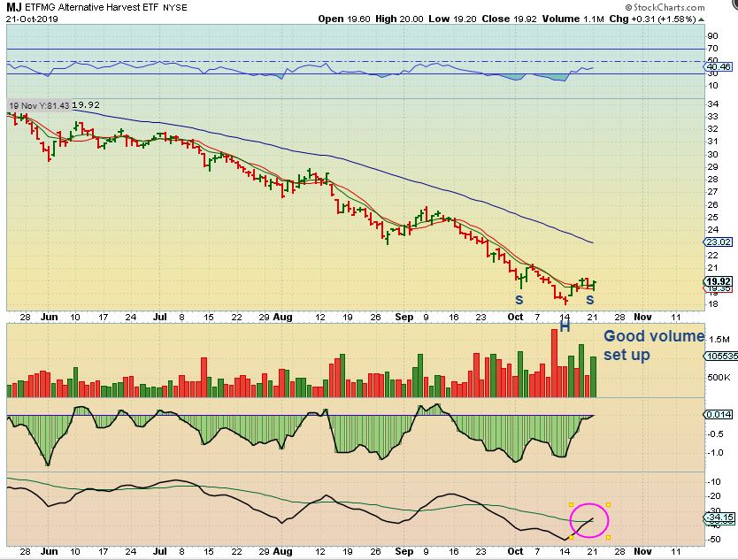Viewport: 738px width, 560px height.
Task: Click the Open 19.60 value
Action: (344, 19)
